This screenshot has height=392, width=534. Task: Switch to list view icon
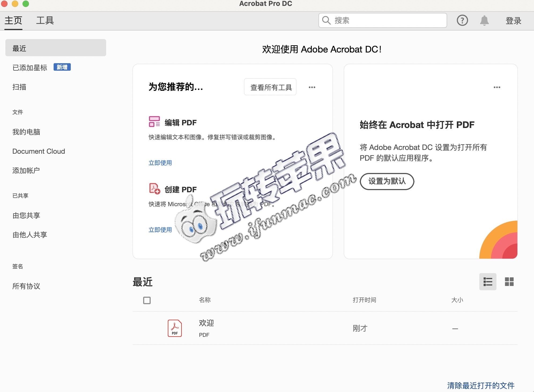[488, 282]
